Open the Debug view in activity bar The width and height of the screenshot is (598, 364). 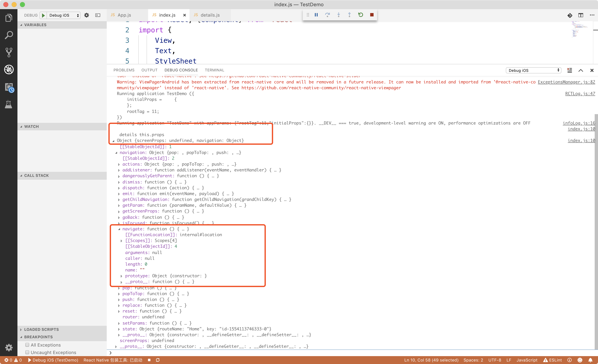(x=9, y=70)
